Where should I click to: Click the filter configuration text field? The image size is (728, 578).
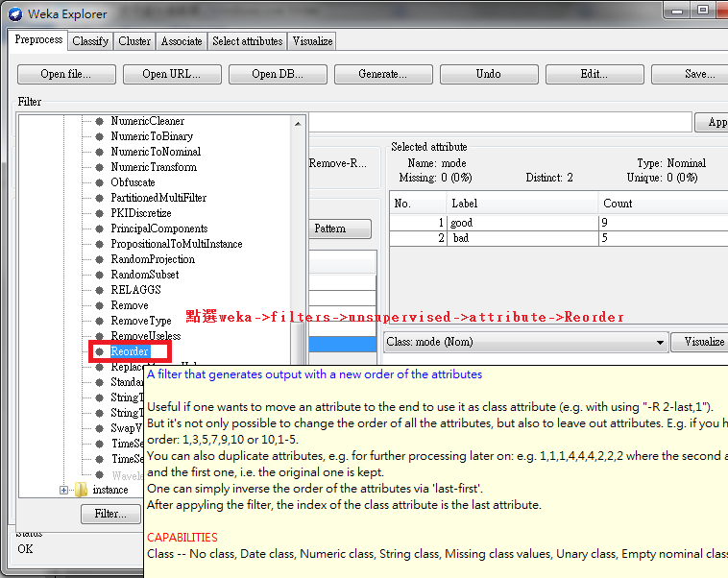(x=500, y=123)
